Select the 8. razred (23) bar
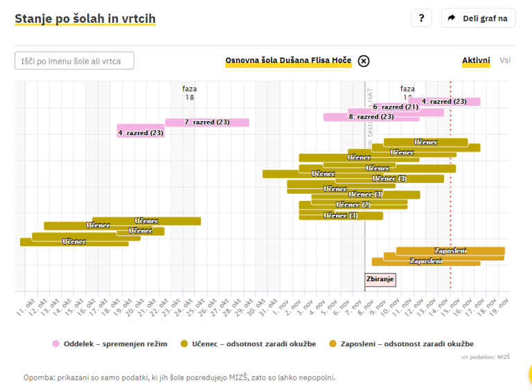Viewport: 532px width, 392px height. [x=371, y=117]
